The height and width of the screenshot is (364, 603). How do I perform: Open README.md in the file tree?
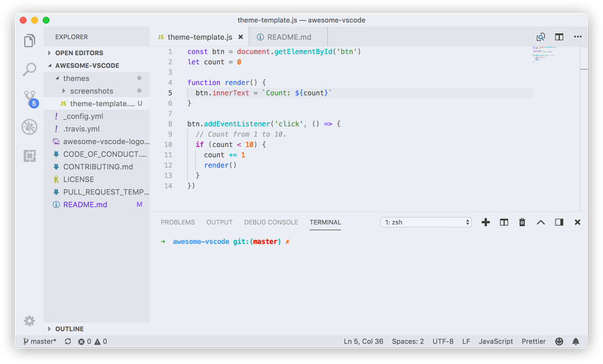96,205
